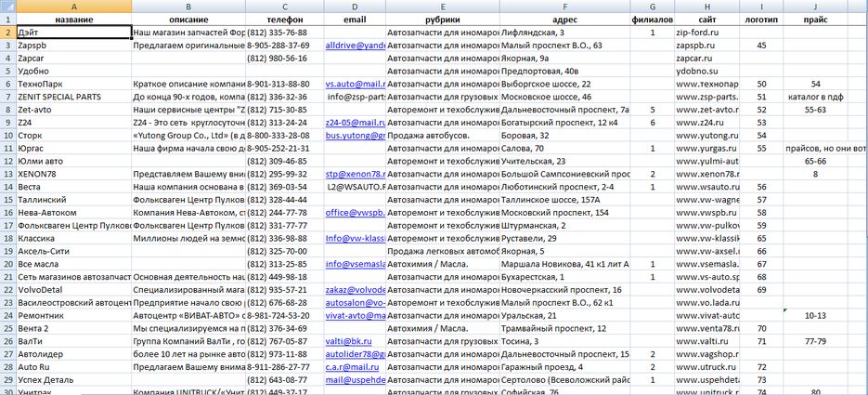Select column G header
The image size is (868, 395).
coord(652,7)
